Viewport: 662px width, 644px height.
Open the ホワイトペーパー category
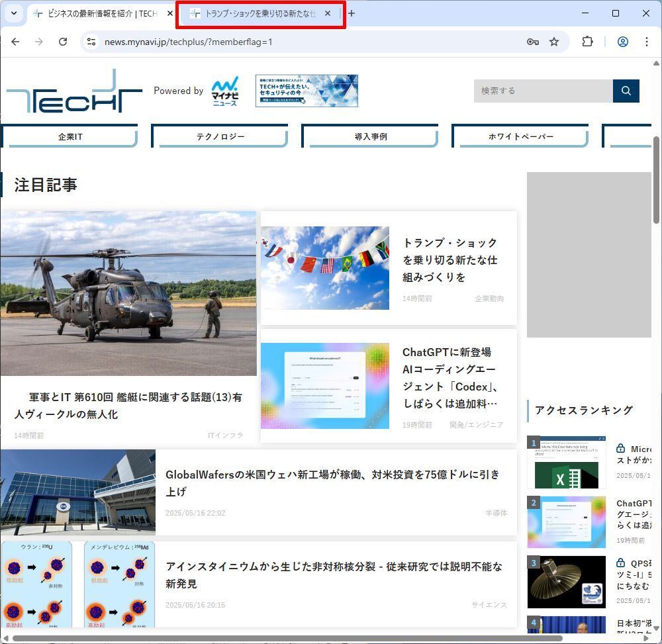click(520, 136)
